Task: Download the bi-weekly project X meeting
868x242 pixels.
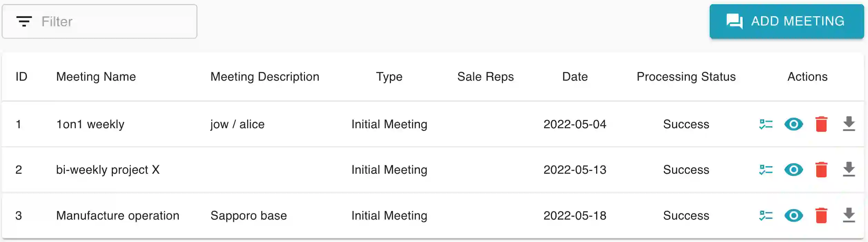Action: (x=849, y=170)
